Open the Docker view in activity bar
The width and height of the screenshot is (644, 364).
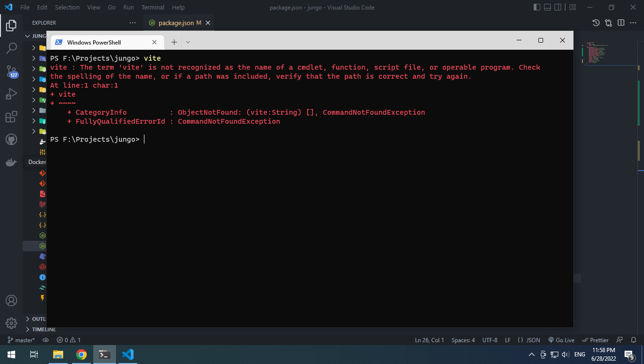[11, 162]
